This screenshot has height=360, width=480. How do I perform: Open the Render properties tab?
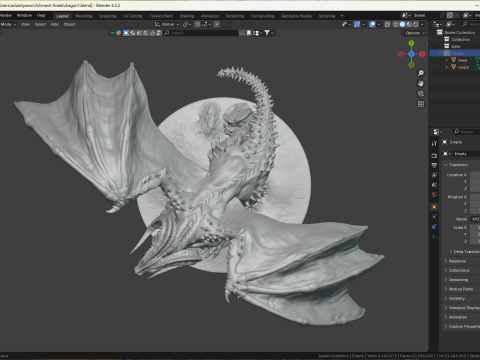pos(434,155)
